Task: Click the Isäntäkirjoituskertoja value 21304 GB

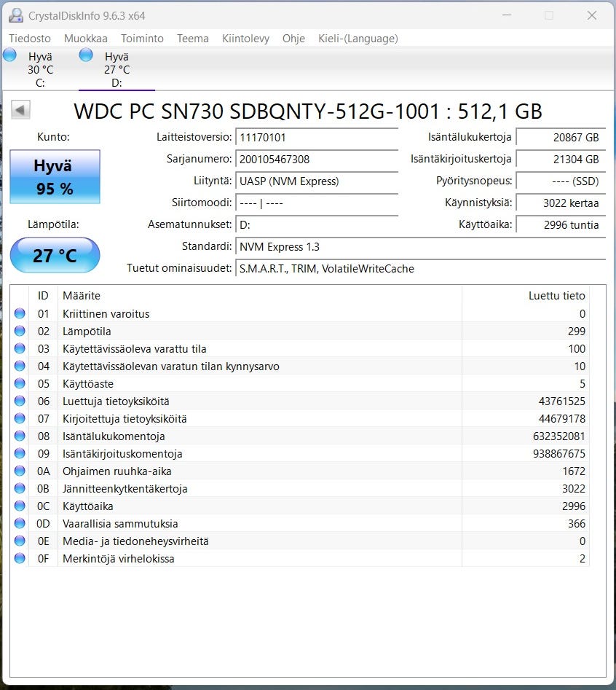Action: coord(561,160)
